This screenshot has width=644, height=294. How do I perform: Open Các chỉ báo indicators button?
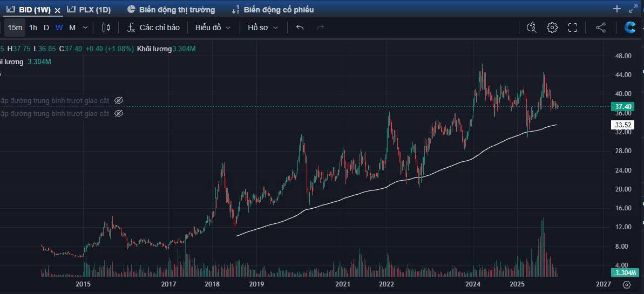point(153,28)
